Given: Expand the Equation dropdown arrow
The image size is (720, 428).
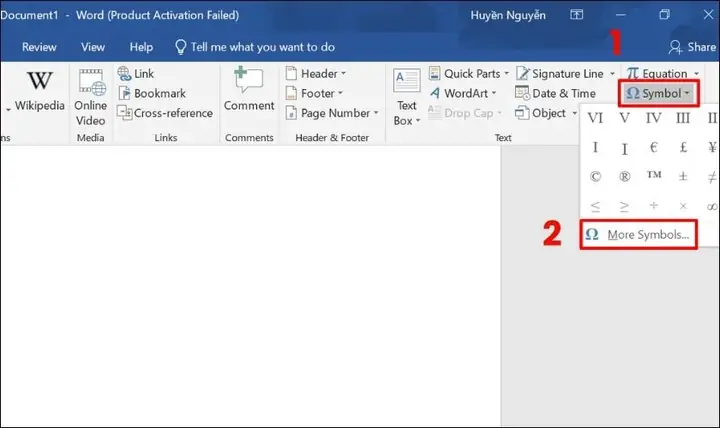Looking at the screenshot, I should (x=697, y=73).
